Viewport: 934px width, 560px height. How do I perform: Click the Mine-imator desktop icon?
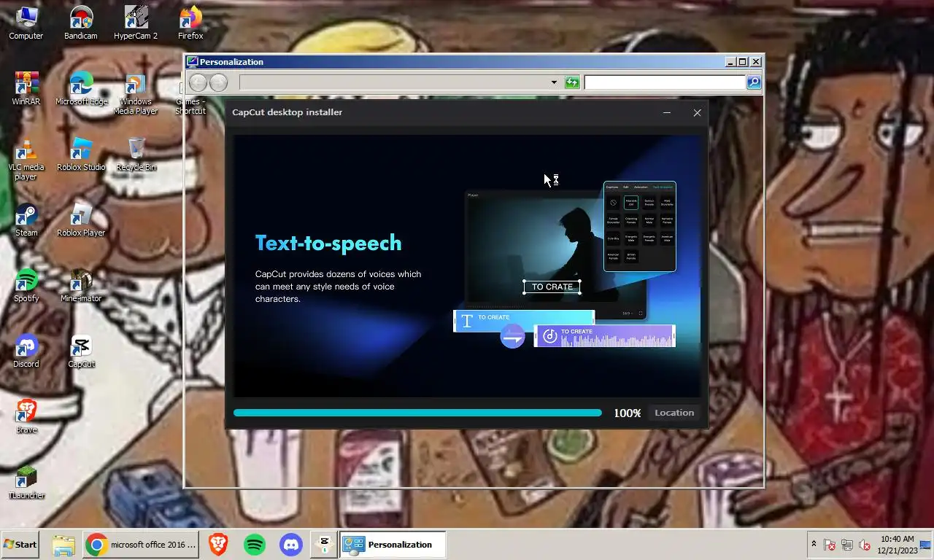[81, 285]
